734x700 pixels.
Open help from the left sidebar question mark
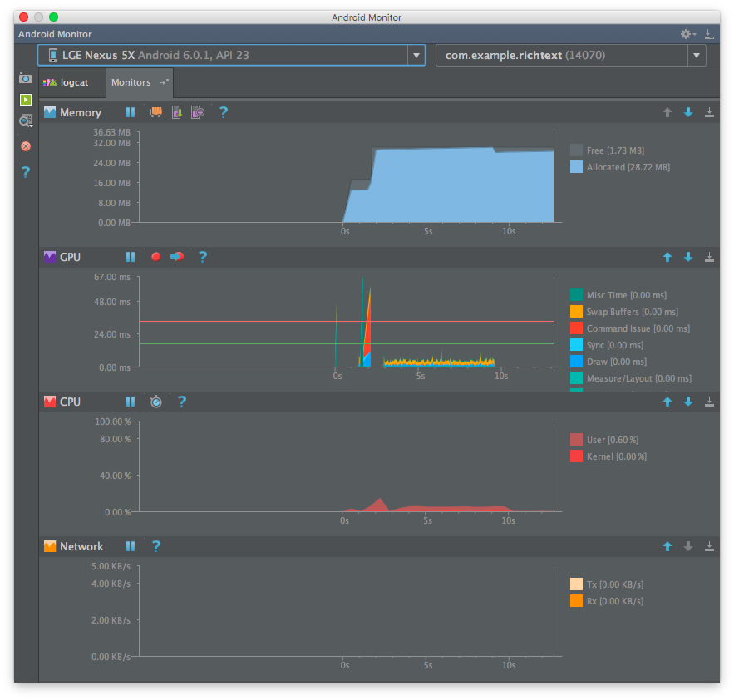26,172
